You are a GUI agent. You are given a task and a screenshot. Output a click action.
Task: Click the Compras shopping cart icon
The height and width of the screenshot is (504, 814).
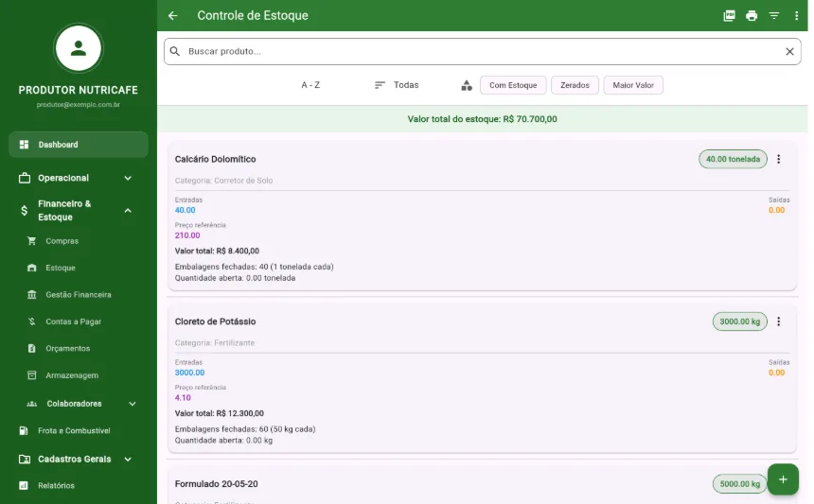pos(31,241)
